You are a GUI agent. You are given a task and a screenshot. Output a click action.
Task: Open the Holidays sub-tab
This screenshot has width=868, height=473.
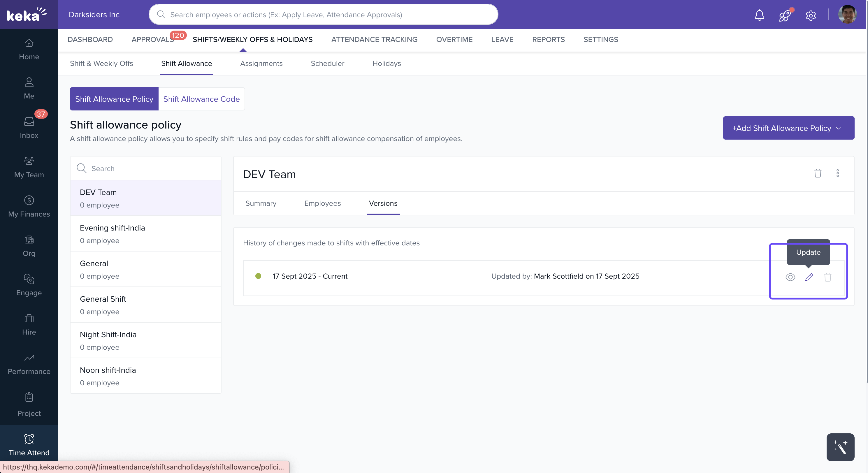[x=386, y=63]
